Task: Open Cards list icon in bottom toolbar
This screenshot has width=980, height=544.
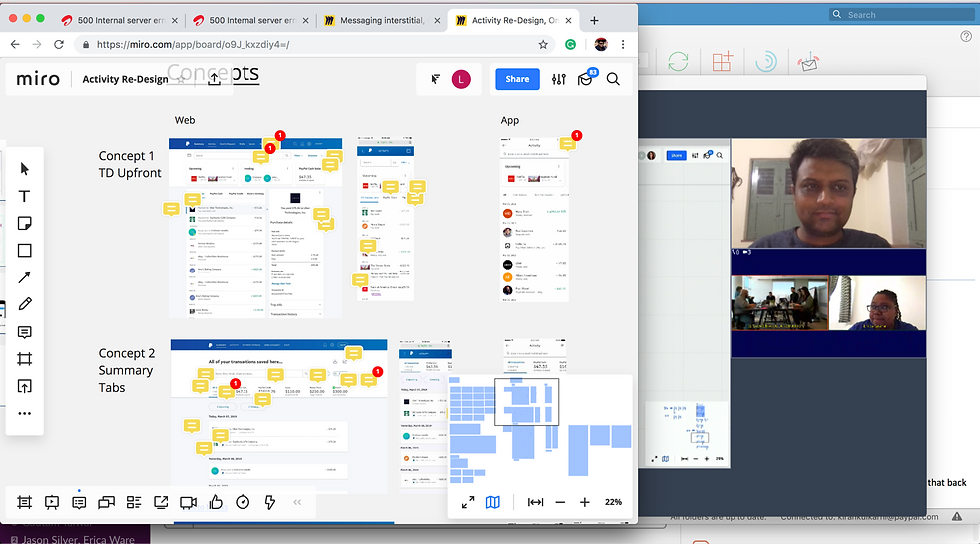Action: (134, 502)
